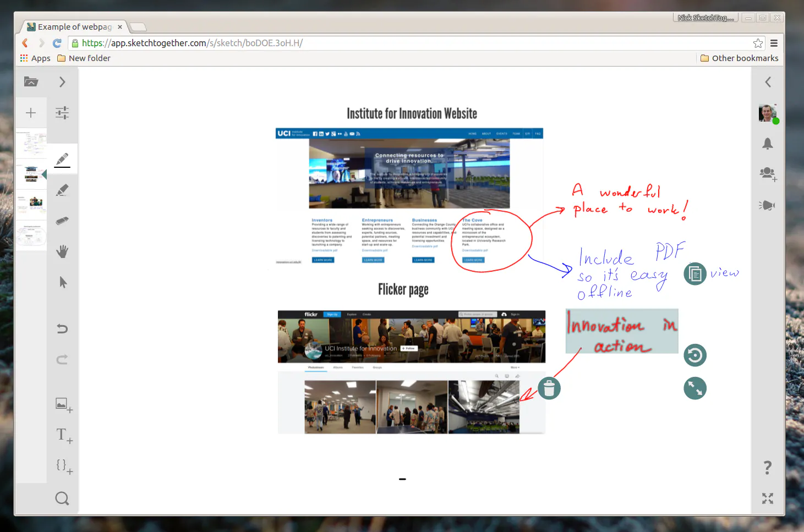Add an image to the sketch
Screen dimensions: 804x532
point(64,405)
